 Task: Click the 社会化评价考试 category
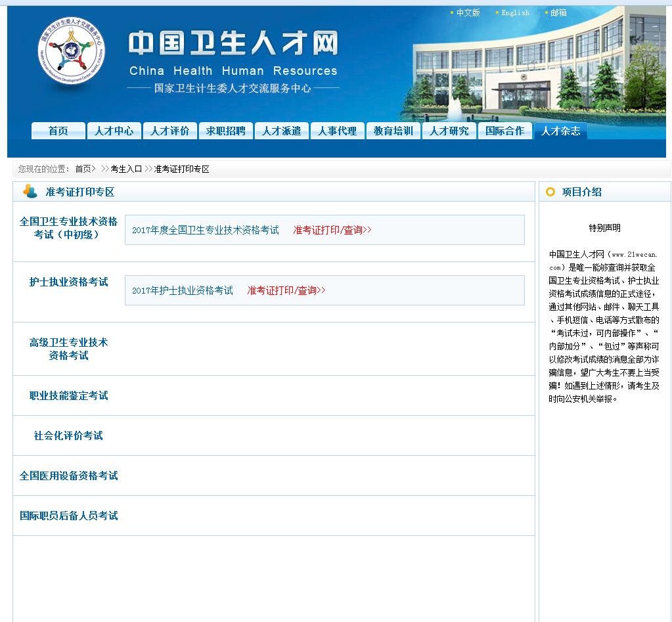coord(68,435)
